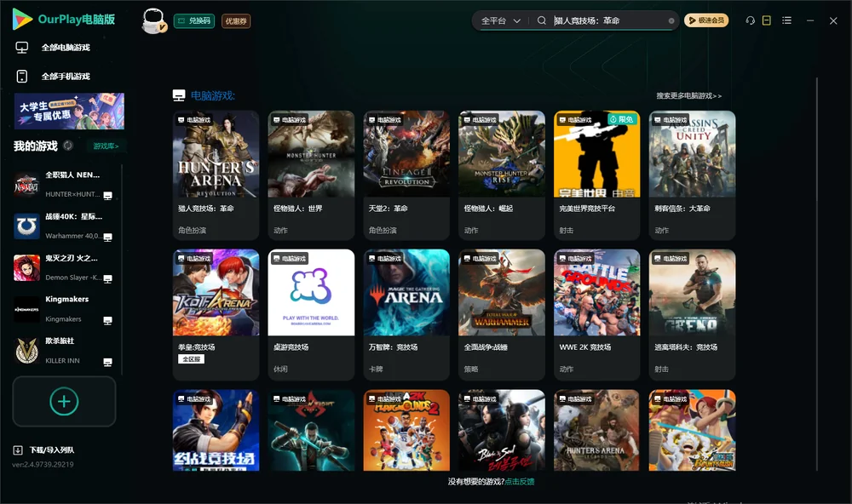
Task: Click the magnifier search icon
Action: click(542, 20)
